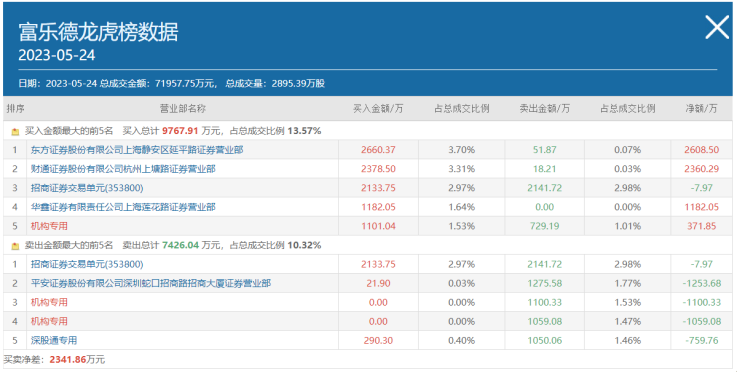Select the buy amount 290.30
This screenshot has height=372, width=737.
(x=378, y=340)
